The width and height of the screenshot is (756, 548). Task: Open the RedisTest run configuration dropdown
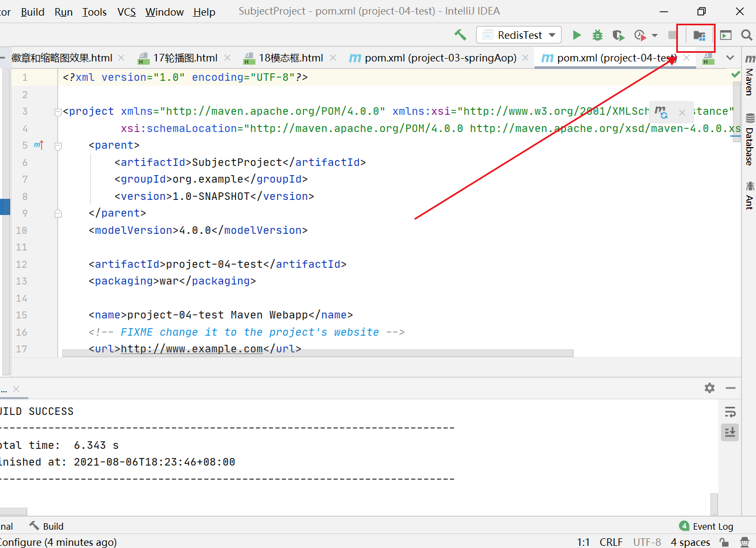519,35
